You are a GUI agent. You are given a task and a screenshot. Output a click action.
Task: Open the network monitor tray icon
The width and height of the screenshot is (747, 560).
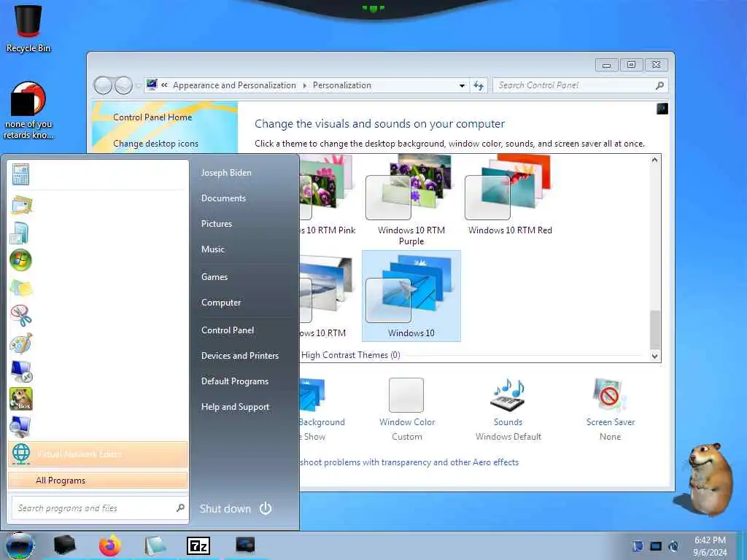(x=656, y=546)
